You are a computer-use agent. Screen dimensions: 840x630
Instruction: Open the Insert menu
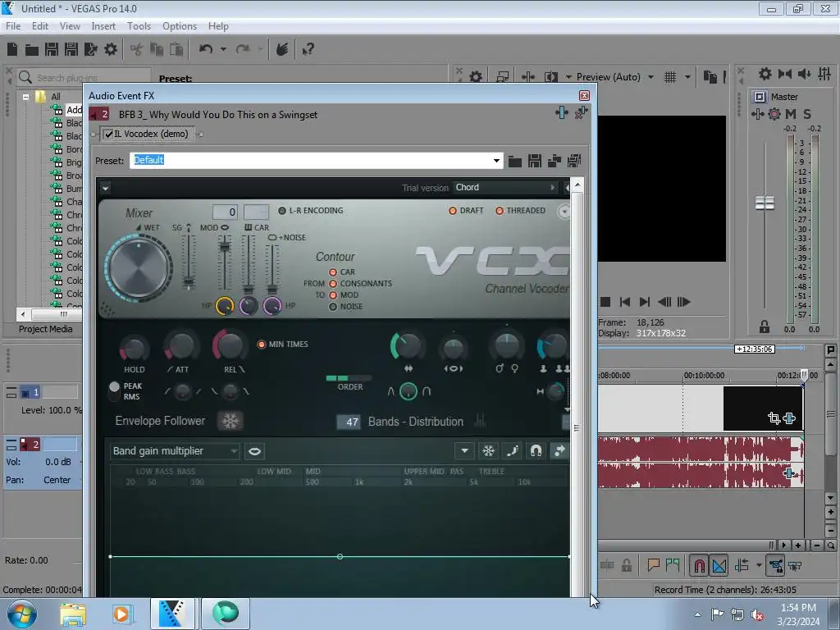pos(103,25)
